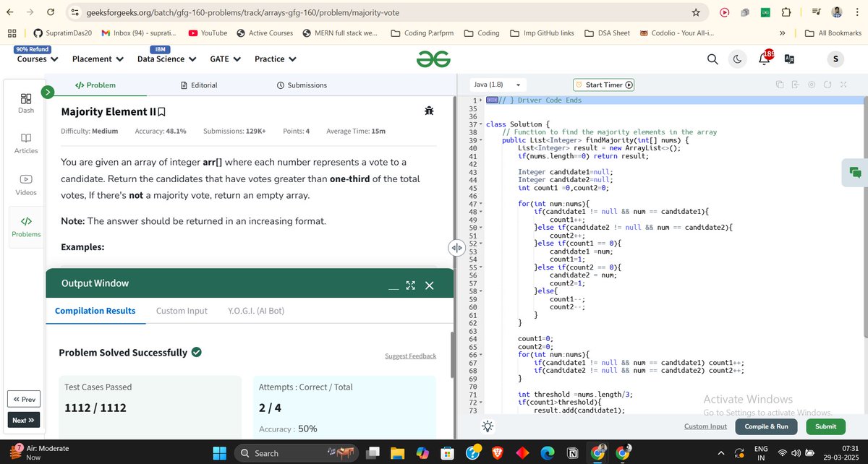Click the language translate icon in header
The height and width of the screenshot is (464, 868).
coord(789,59)
